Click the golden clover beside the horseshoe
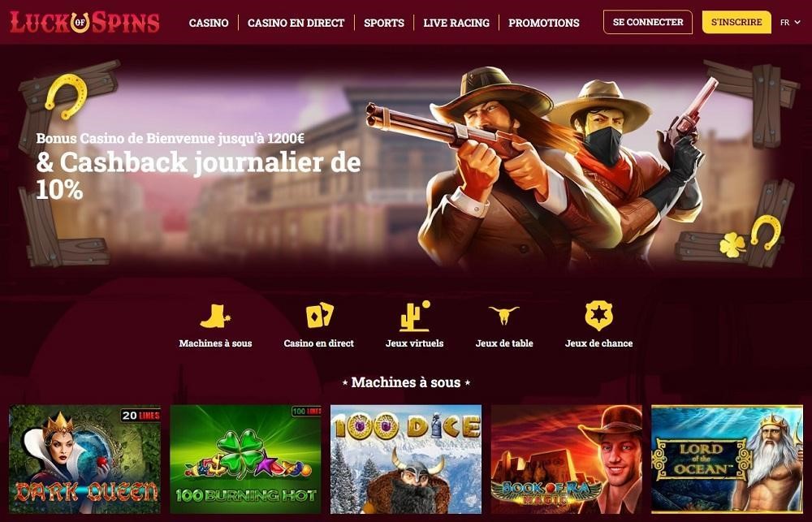This screenshot has height=522, width=812. coord(732,244)
